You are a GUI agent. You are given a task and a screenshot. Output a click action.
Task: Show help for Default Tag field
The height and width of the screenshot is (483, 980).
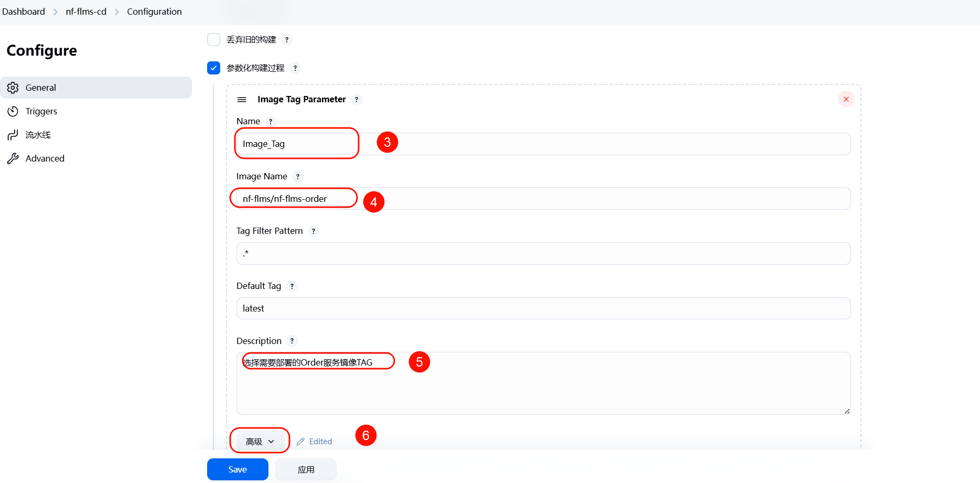[x=292, y=286]
